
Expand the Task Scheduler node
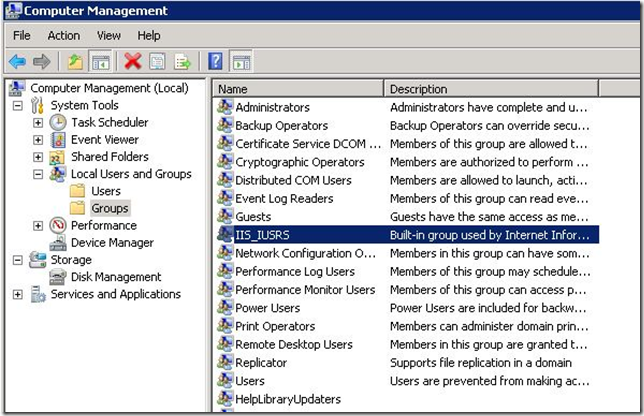pyautogui.click(x=38, y=123)
